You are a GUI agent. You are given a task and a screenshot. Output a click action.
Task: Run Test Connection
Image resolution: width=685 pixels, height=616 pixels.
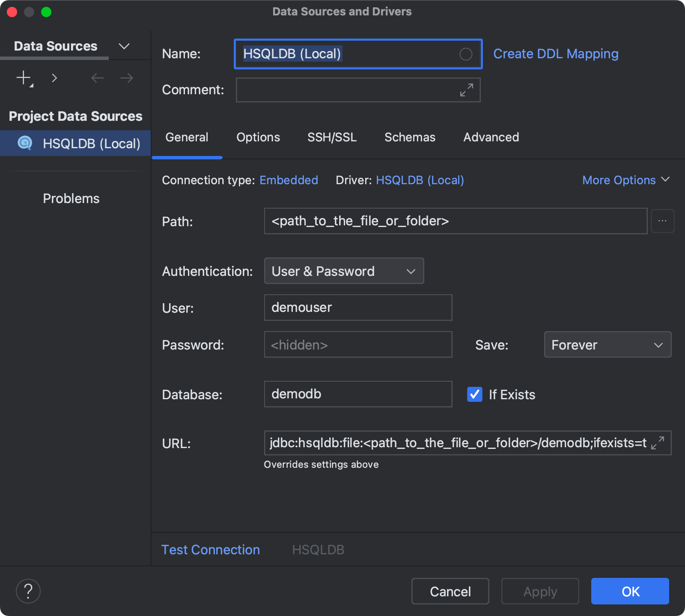click(210, 550)
